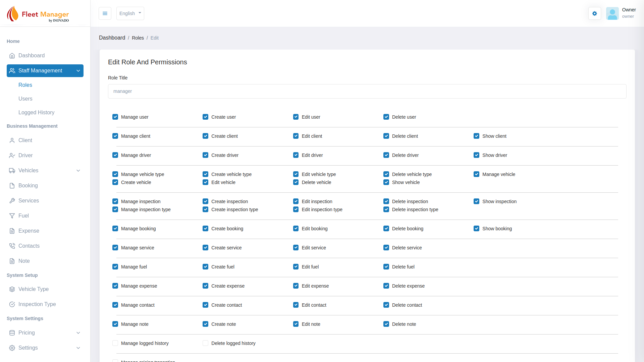
Task: Enable the Manage logged history checkbox
Action: click(x=115, y=343)
